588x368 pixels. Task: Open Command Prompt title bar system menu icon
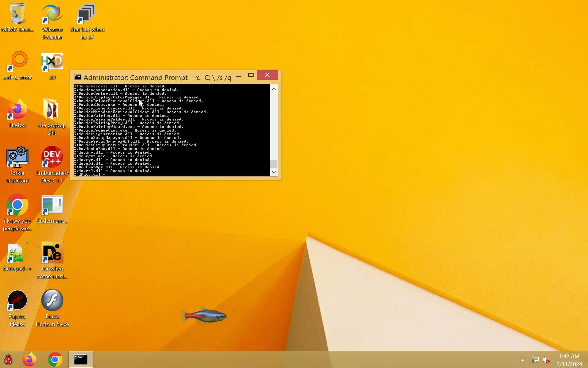[x=78, y=77]
